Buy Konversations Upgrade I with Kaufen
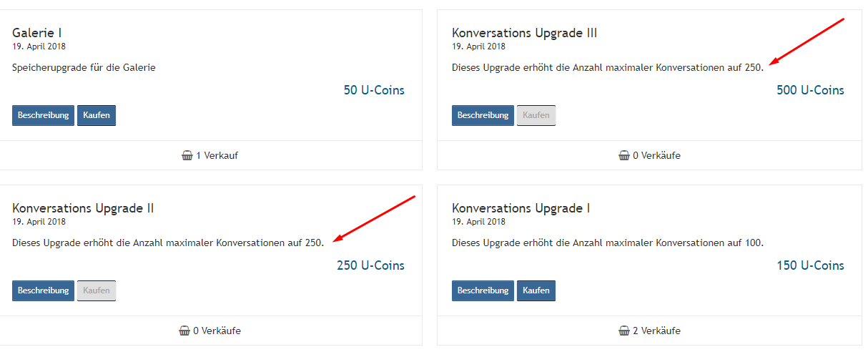 pos(536,290)
